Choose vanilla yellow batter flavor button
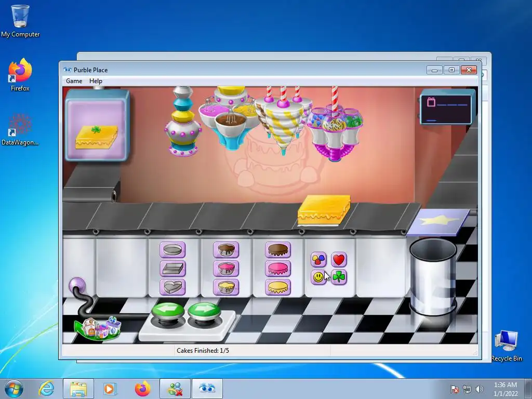 226,287
